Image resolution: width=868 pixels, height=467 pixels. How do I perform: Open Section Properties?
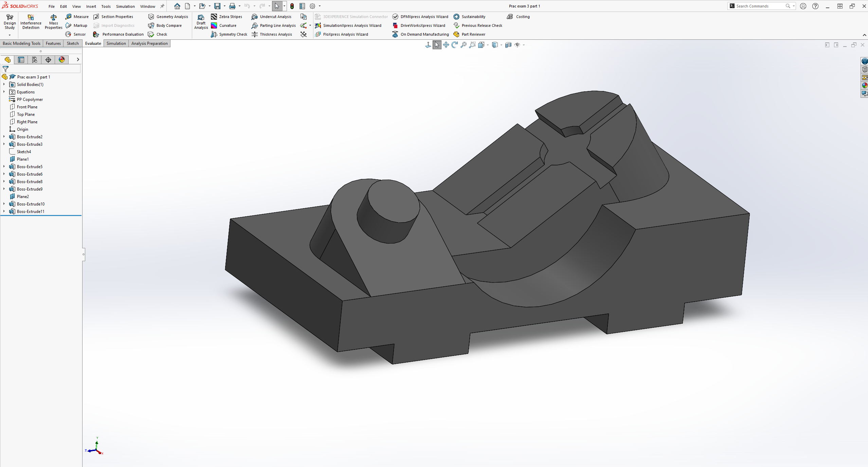click(x=113, y=17)
